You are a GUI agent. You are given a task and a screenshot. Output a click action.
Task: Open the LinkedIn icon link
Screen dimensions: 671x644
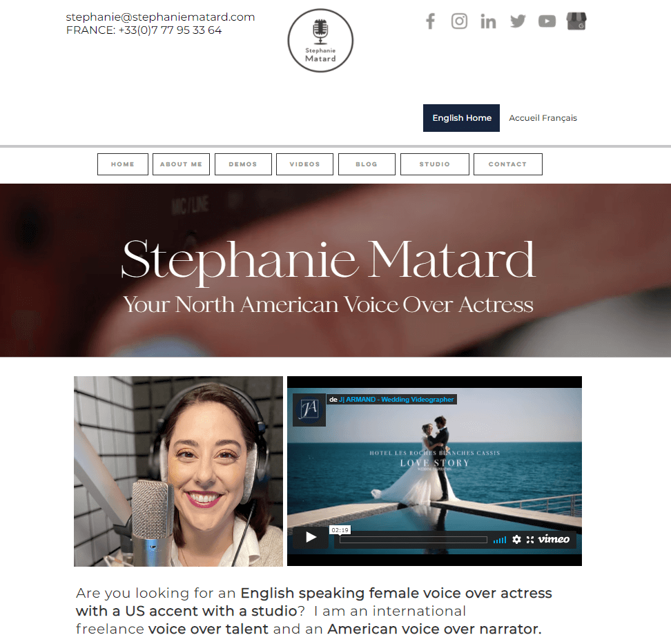488,21
